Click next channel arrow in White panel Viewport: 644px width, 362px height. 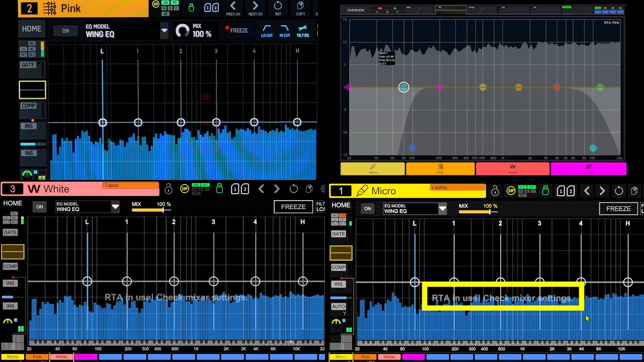277,189
